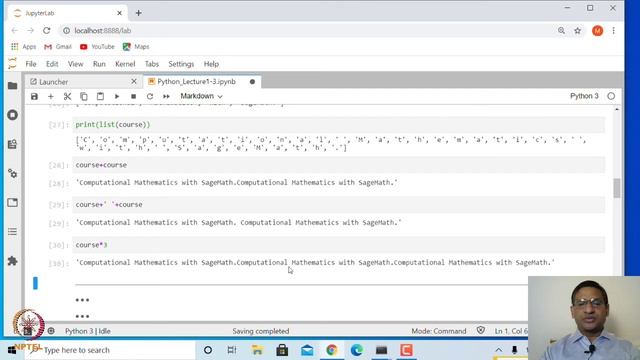The width and height of the screenshot is (640, 360).
Task: Run the selected cell play icon
Action: (x=117, y=96)
